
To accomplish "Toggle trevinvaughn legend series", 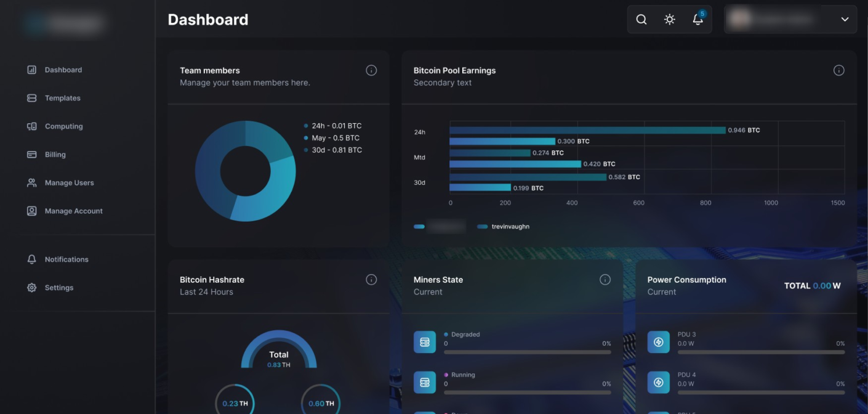I will [x=503, y=227].
